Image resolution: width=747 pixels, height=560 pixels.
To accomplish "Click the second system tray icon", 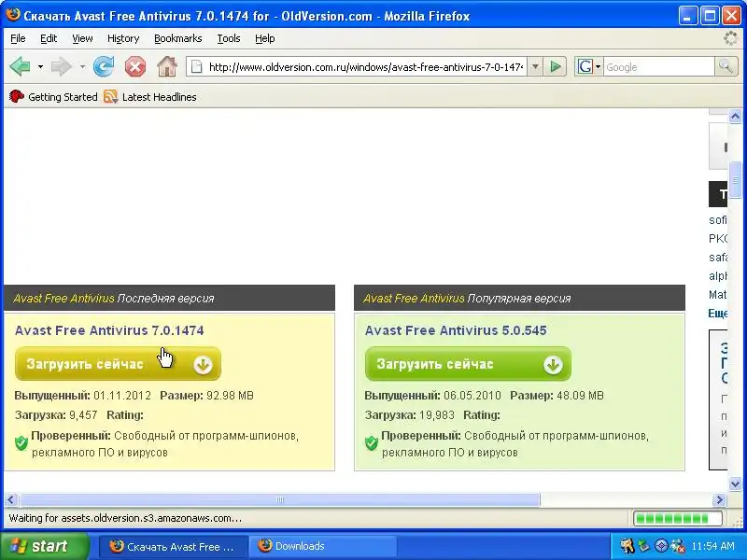I will click(x=644, y=546).
